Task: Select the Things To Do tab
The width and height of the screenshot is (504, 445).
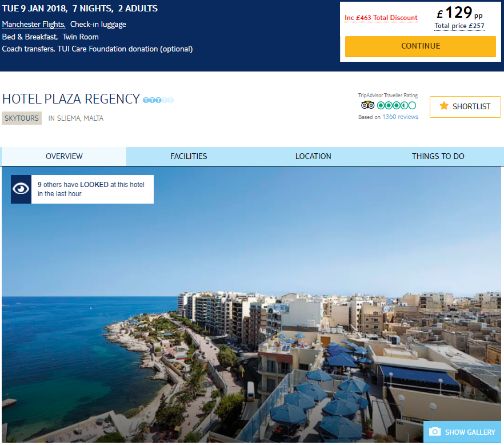Action: (x=438, y=156)
